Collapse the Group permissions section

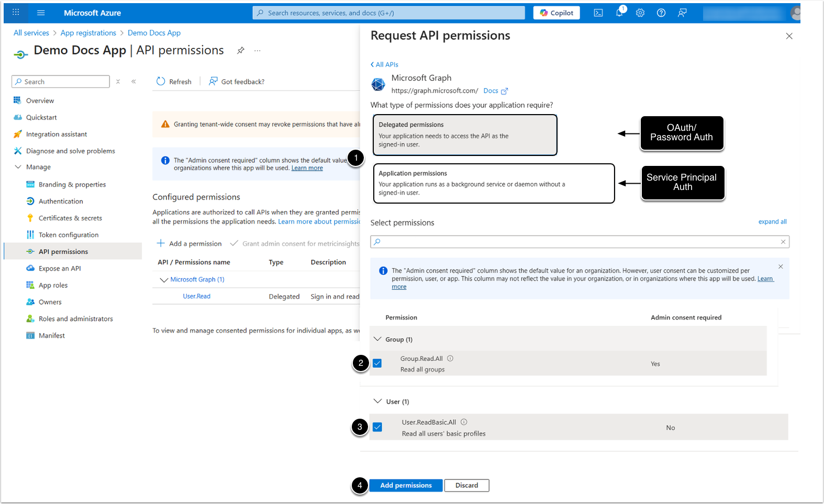point(377,339)
